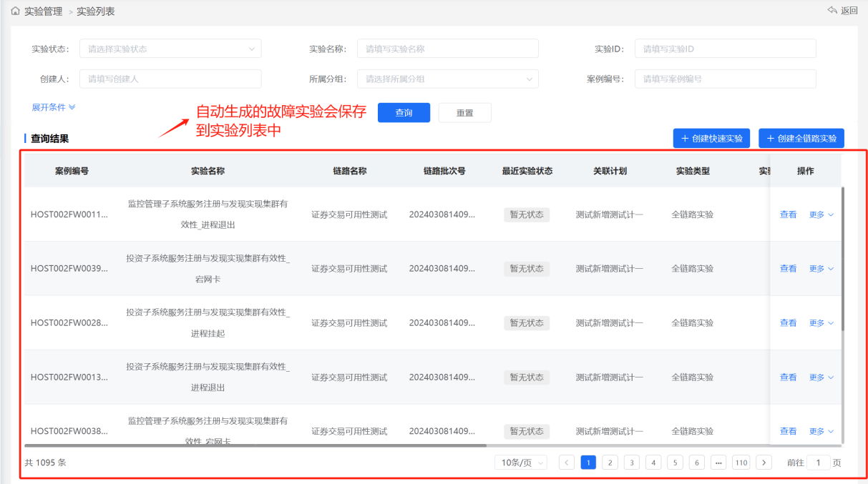Click experiment name ending with 宕网卡 in HOST002FW0039 row
The width and height of the screenshot is (868, 484).
[208, 269]
